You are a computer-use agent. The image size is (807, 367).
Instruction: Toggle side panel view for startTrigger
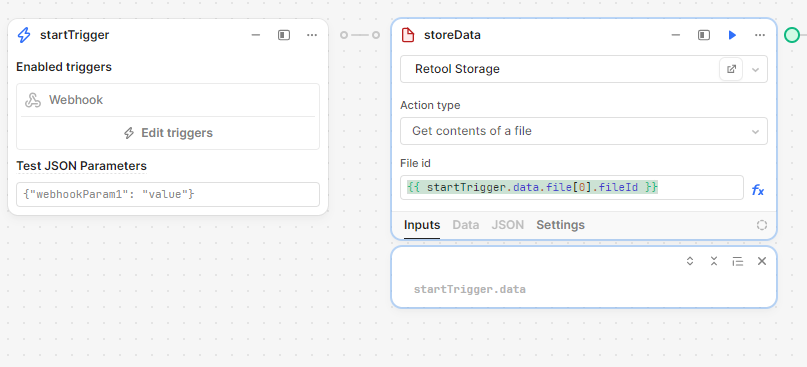point(284,35)
